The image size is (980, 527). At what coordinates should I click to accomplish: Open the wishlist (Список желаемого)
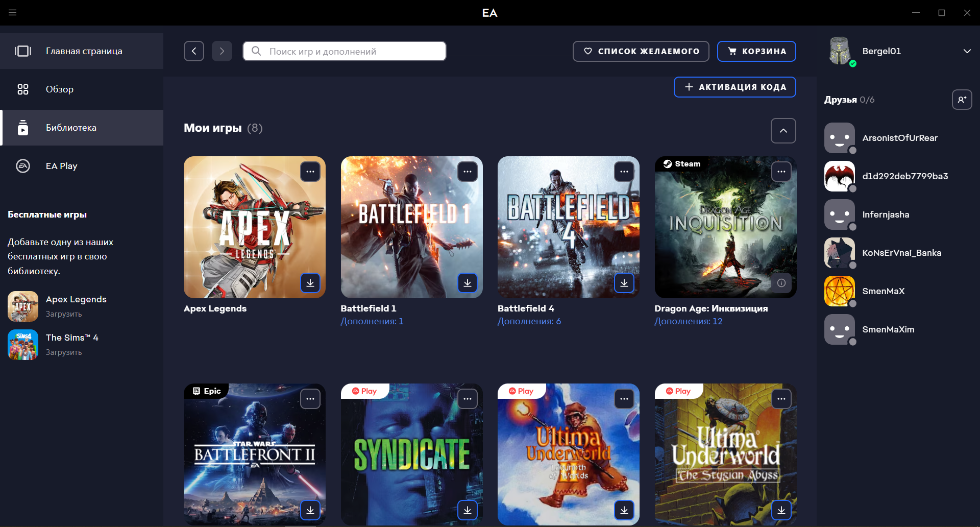point(641,51)
